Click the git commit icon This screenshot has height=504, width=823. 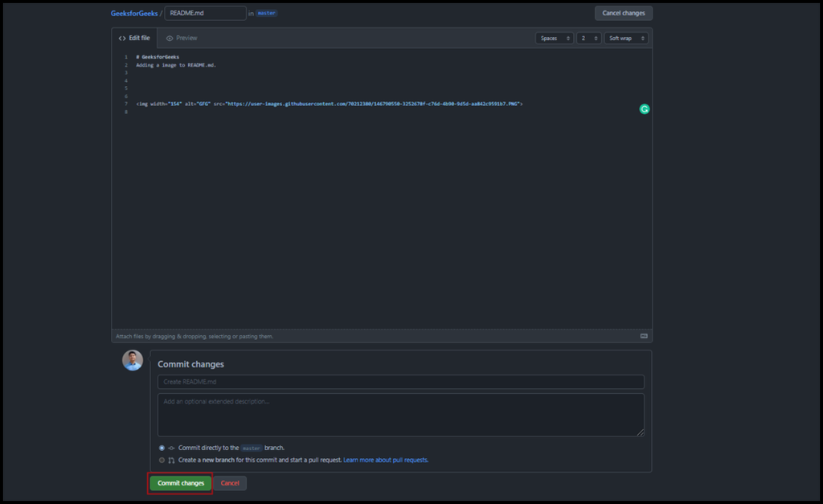click(171, 448)
